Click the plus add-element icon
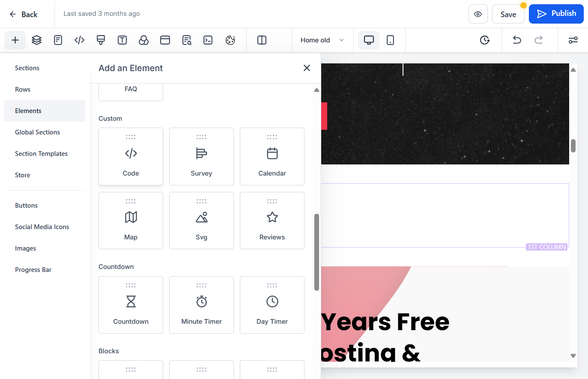This screenshot has width=588, height=379. pos(15,40)
